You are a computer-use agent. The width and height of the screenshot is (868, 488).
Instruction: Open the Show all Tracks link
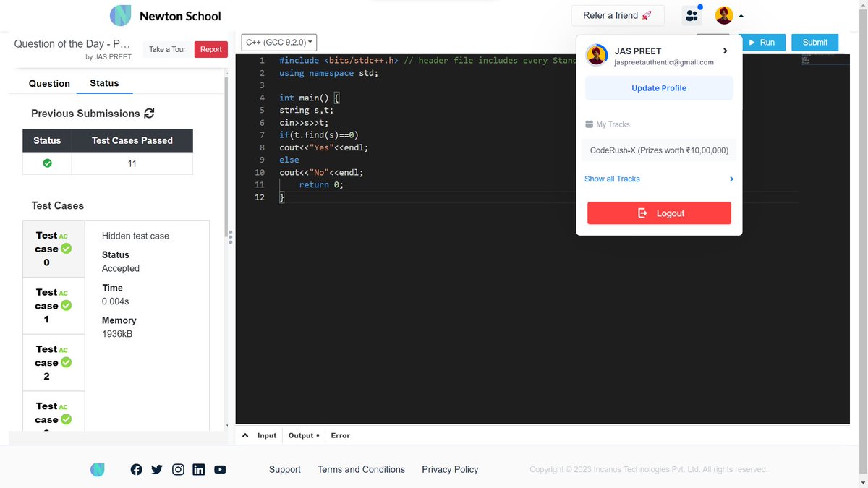tap(612, 179)
